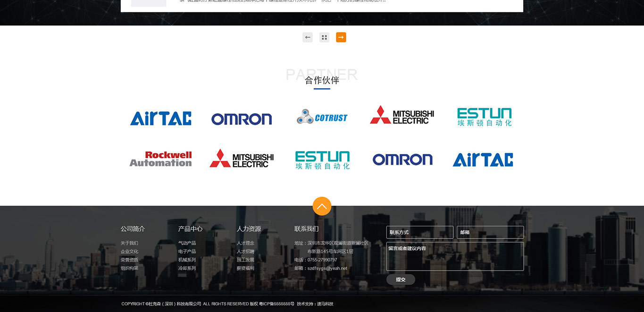Submit the form with 提交 button
The height and width of the screenshot is (312, 644).
click(401, 279)
